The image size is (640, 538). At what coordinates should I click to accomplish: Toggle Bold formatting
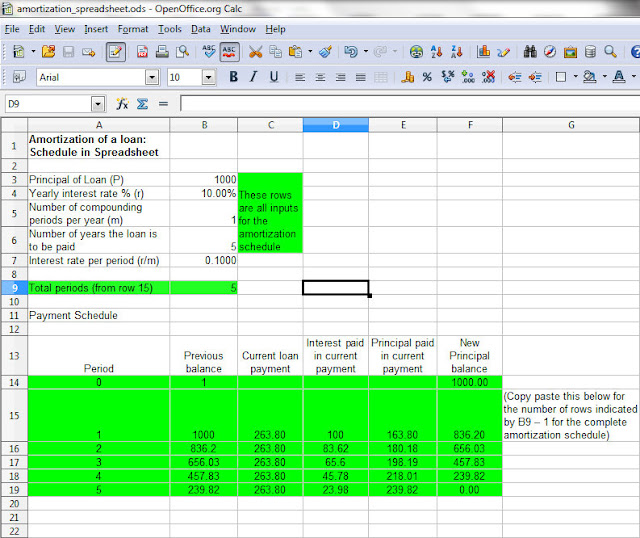coord(233,77)
